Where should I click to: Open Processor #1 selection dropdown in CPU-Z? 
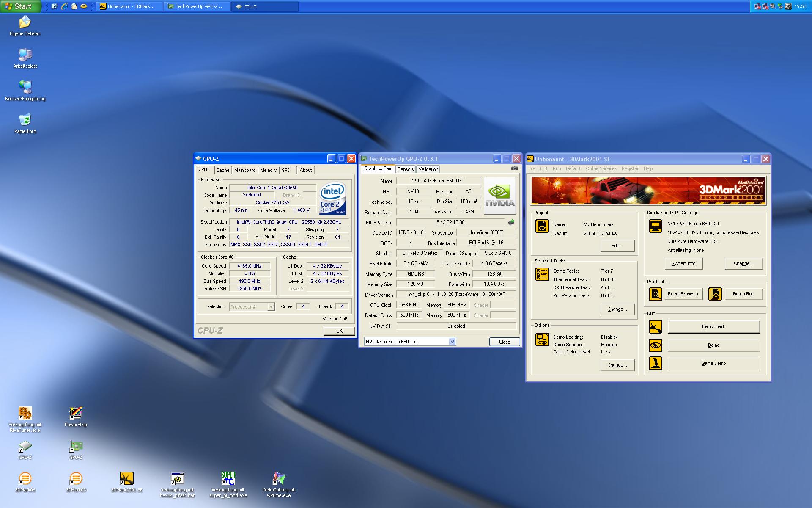coord(252,307)
